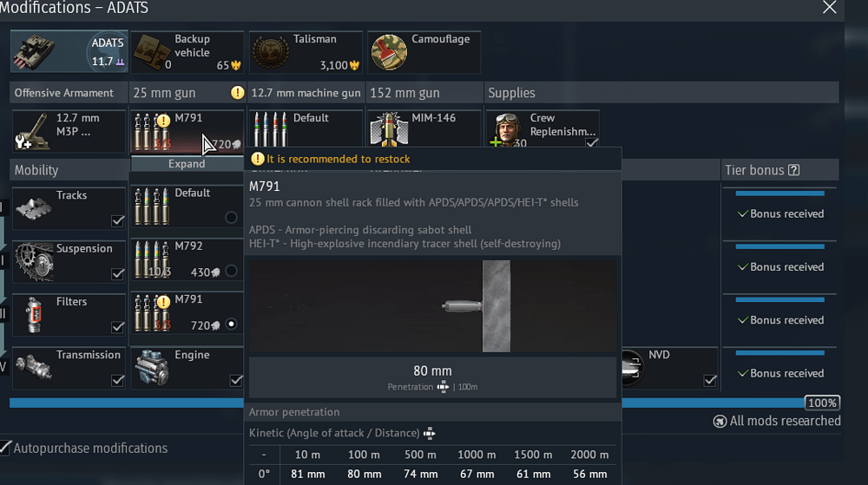
Task: Click the MIM-146 missile icon
Action: click(x=388, y=132)
